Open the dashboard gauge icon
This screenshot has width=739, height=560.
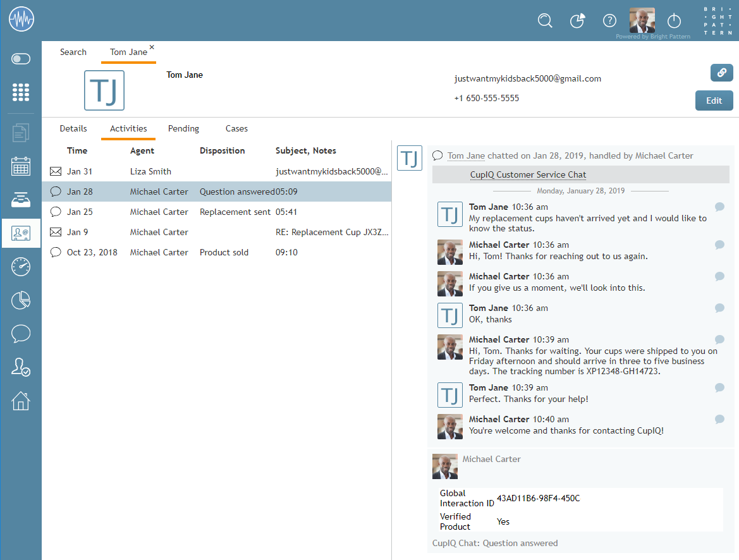[21, 267]
